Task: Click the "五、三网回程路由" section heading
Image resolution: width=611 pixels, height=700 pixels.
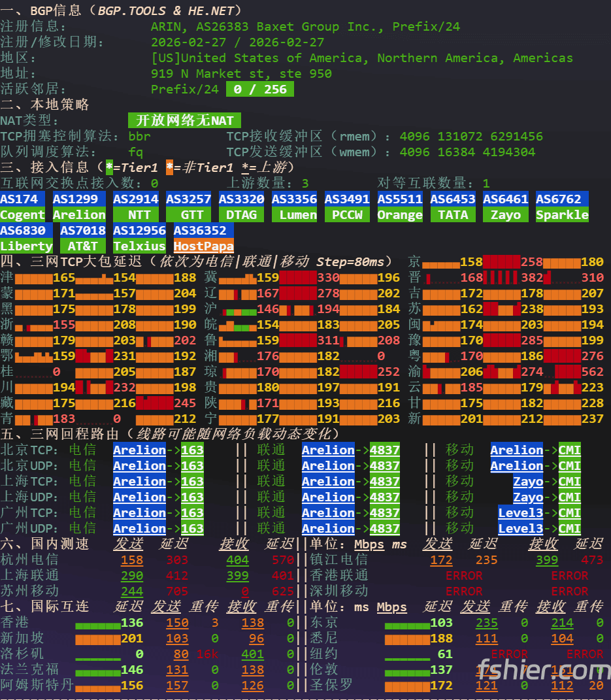Action: point(62,434)
